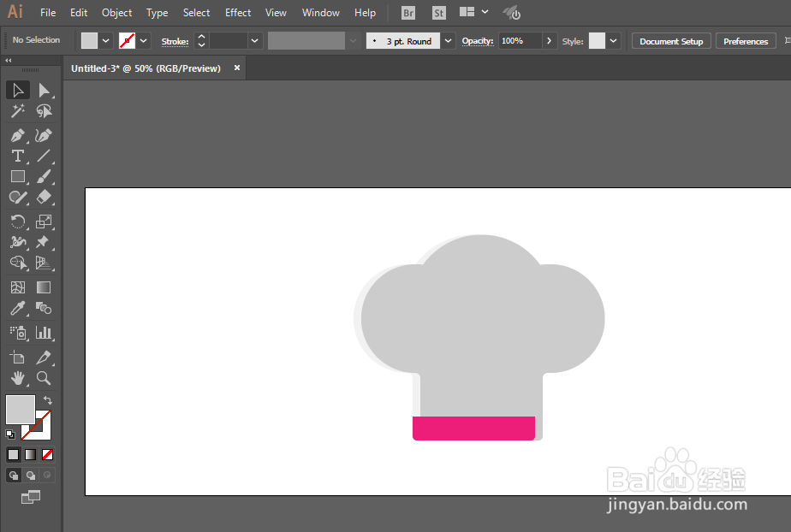Viewport: 791px width, 532px height.
Task: Select the Hand tool
Action: click(x=18, y=378)
